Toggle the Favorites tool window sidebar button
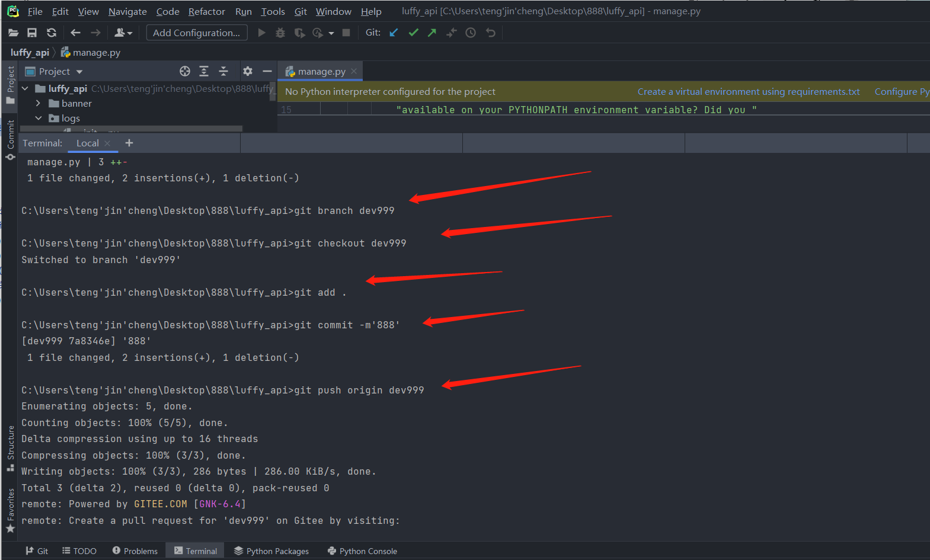This screenshot has height=560, width=930. click(10, 510)
